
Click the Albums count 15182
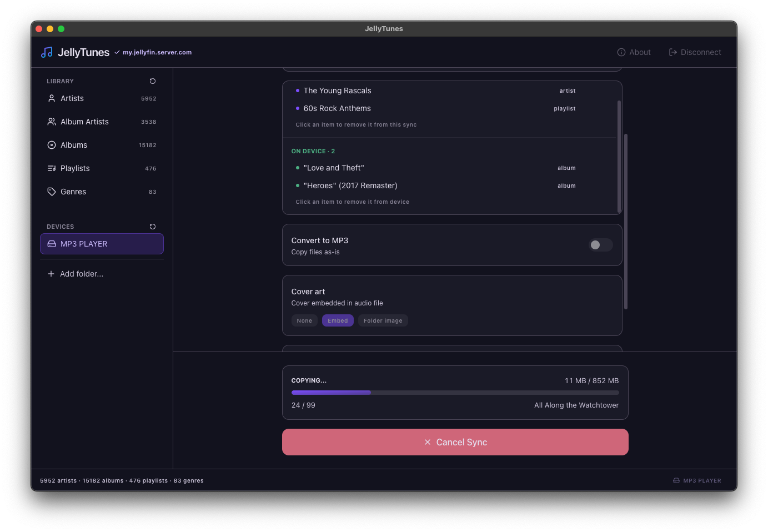coord(148,145)
